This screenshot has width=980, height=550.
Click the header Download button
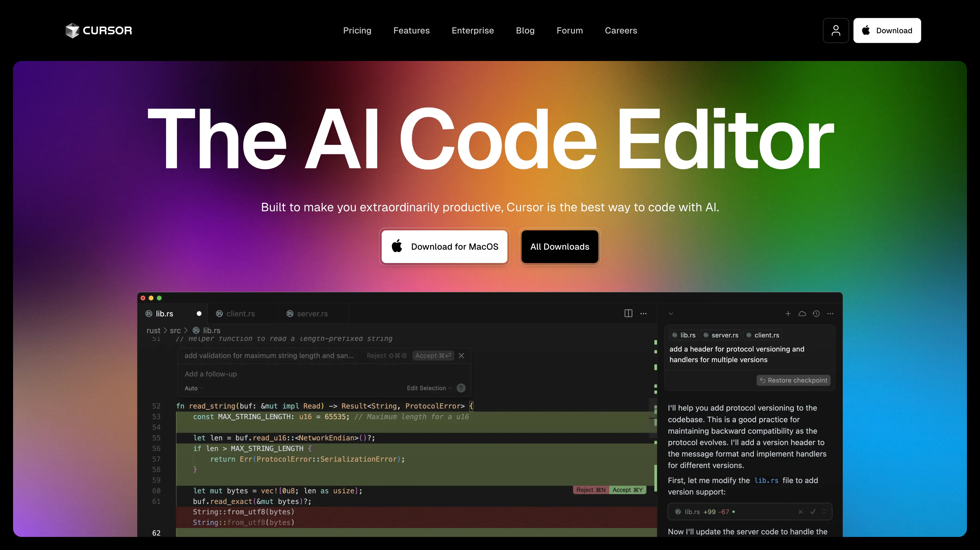(x=887, y=30)
